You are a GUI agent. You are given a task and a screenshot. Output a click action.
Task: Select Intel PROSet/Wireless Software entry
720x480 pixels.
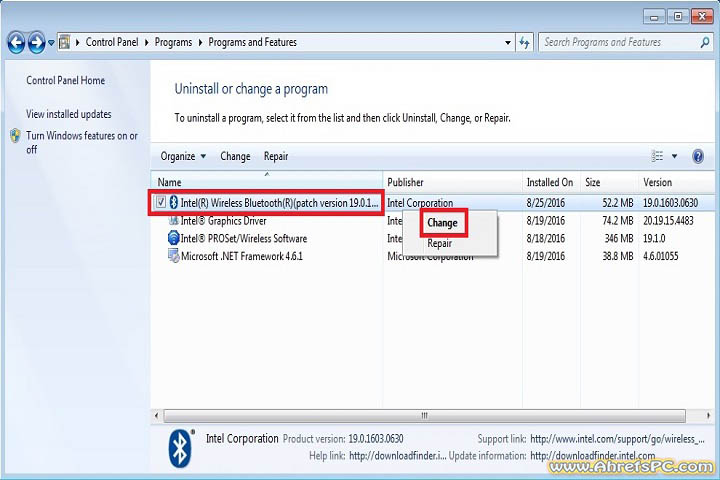(x=244, y=238)
